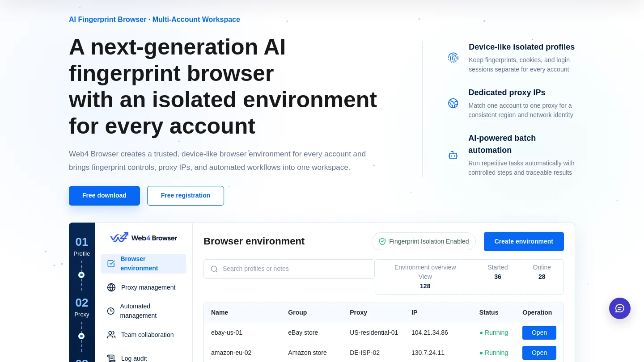
Task: Open Automated management section
Action: (x=143, y=311)
